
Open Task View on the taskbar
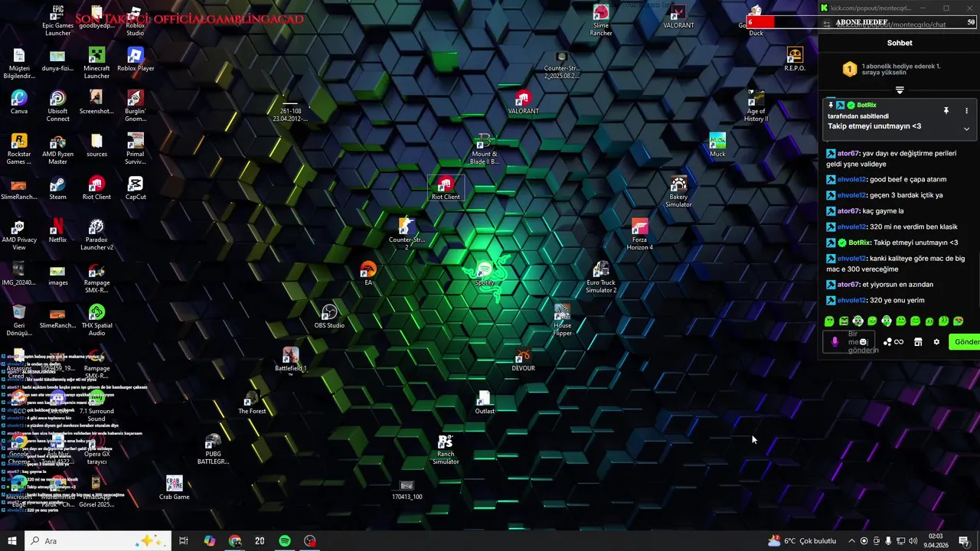pyautogui.click(x=184, y=541)
